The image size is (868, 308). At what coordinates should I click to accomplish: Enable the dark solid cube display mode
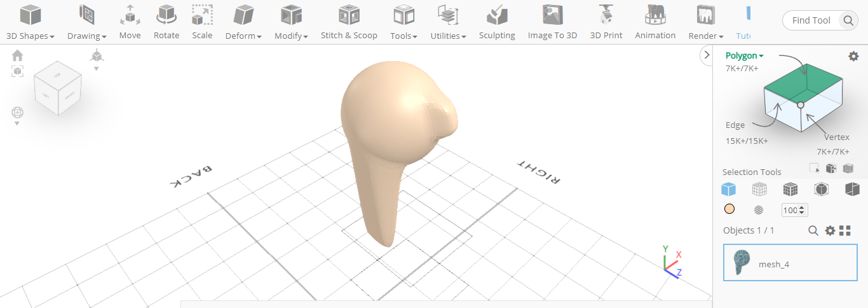pos(852,189)
